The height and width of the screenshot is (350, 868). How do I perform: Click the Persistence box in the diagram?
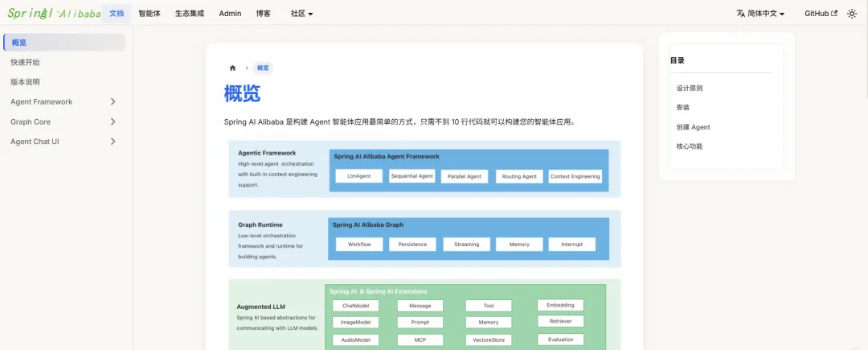point(412,245)
